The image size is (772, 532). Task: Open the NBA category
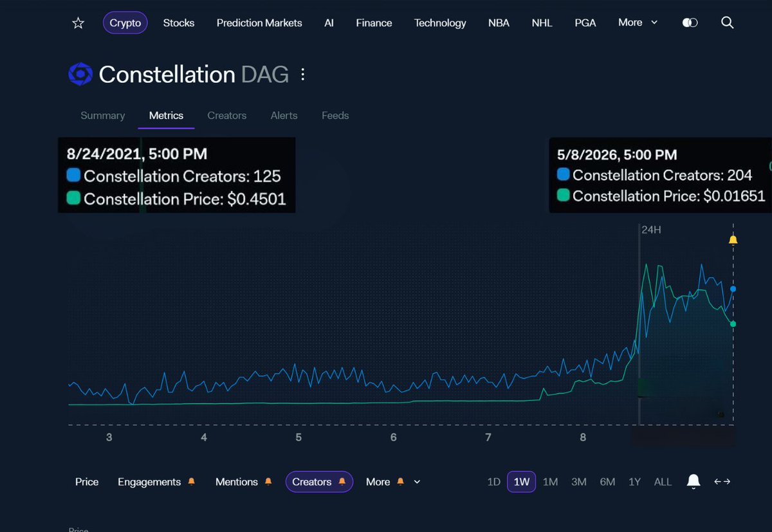tap(499, 23)
